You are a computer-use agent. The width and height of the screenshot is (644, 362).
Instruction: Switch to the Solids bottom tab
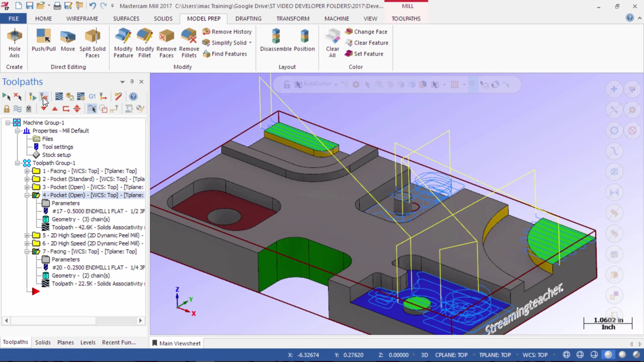coord(43,342)
